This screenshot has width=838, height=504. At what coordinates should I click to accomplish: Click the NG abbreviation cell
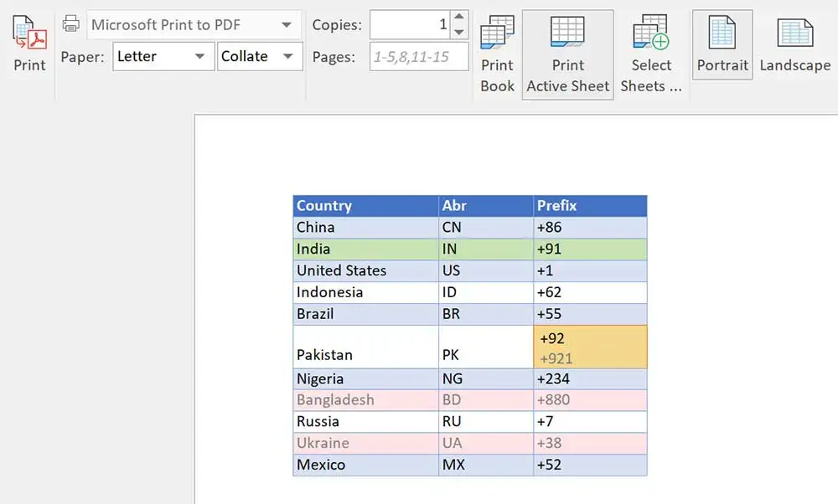click(486, 379)
